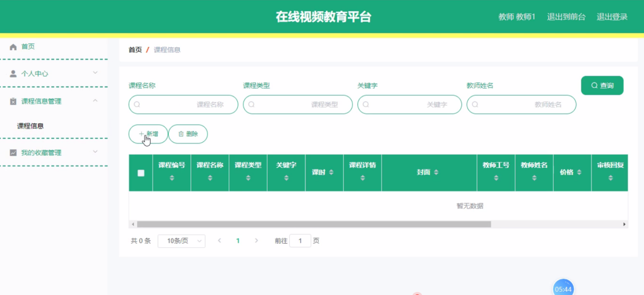
Task: Click the sort arrows under 审核回复
Action: [610, 178]
